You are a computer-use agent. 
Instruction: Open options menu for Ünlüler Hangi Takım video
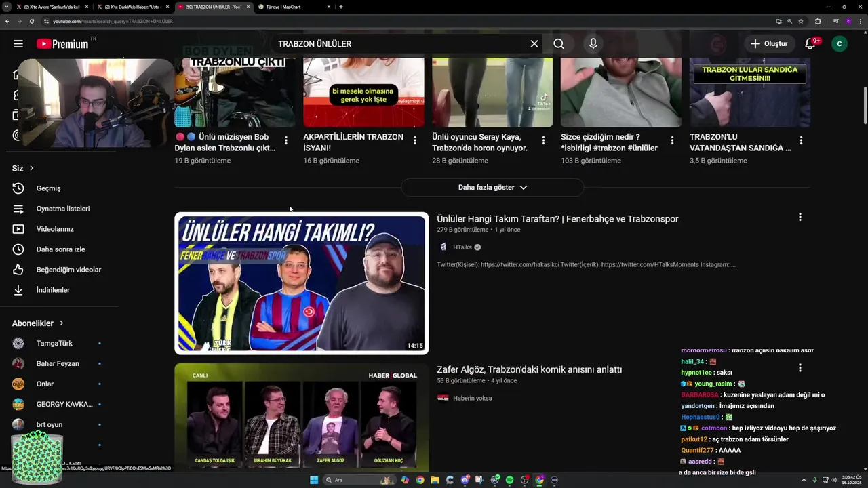[800, 217]
